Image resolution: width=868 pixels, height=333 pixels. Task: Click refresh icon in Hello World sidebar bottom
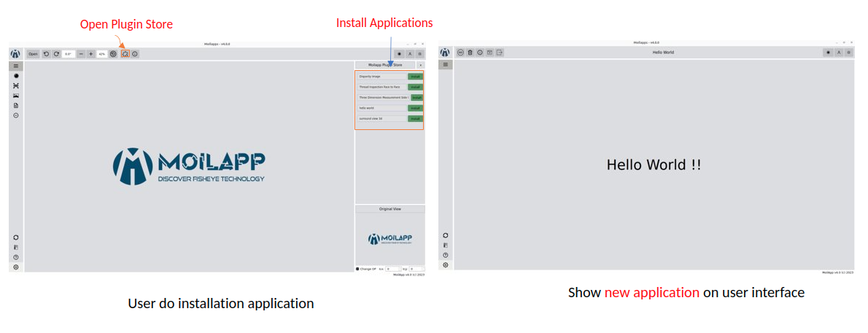click(x=446, y=235)
